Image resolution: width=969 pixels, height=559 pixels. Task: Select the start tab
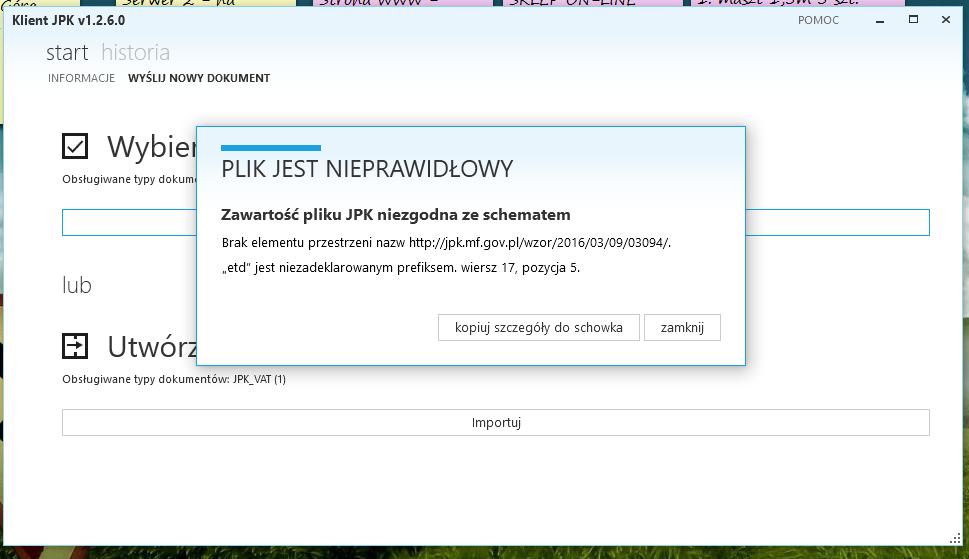[x=67, y=53]
